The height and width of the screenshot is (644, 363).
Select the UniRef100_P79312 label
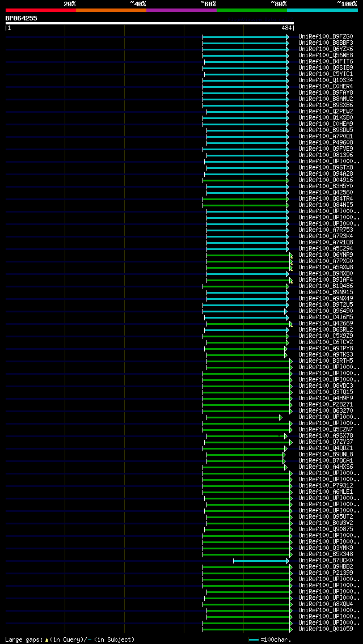point(326,485)
